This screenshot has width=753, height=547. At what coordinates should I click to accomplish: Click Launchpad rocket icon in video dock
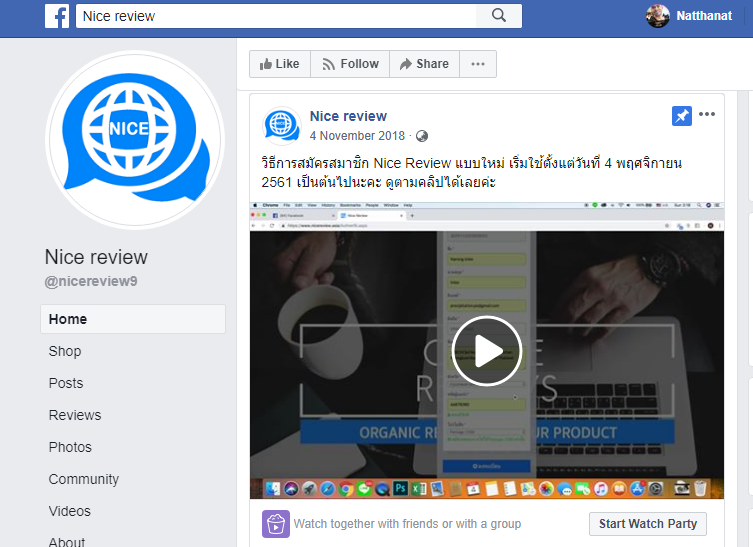click(x=309, y=489)
